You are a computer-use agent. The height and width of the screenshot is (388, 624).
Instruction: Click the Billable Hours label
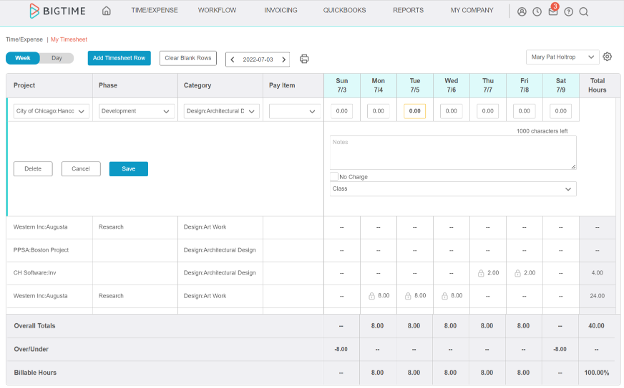click(x=35, y=372)
